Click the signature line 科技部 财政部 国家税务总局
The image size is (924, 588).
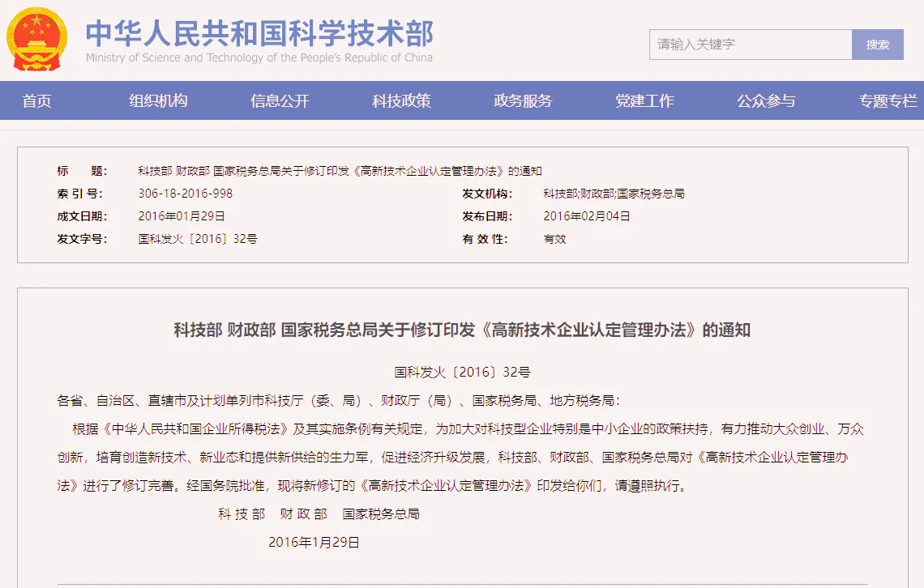319,513
